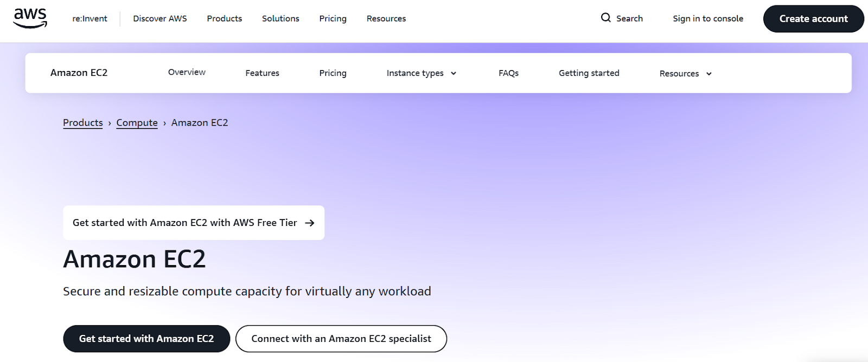The height and width of the screenshot is (362, 868).
Task: Open the FAQs tab
Action: click(x=509, y=73)
